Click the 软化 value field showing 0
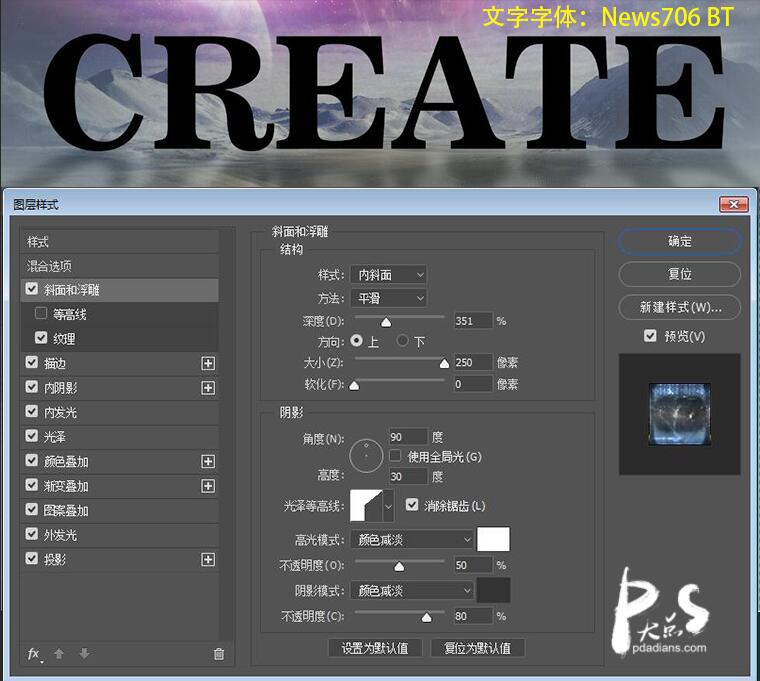The image size is (760, 681). (473, 384)
